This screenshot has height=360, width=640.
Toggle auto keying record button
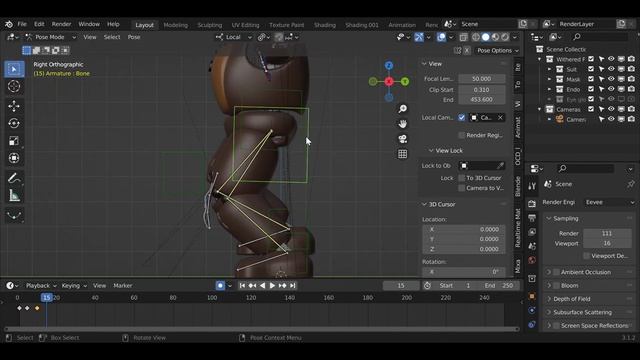(220, 286)
